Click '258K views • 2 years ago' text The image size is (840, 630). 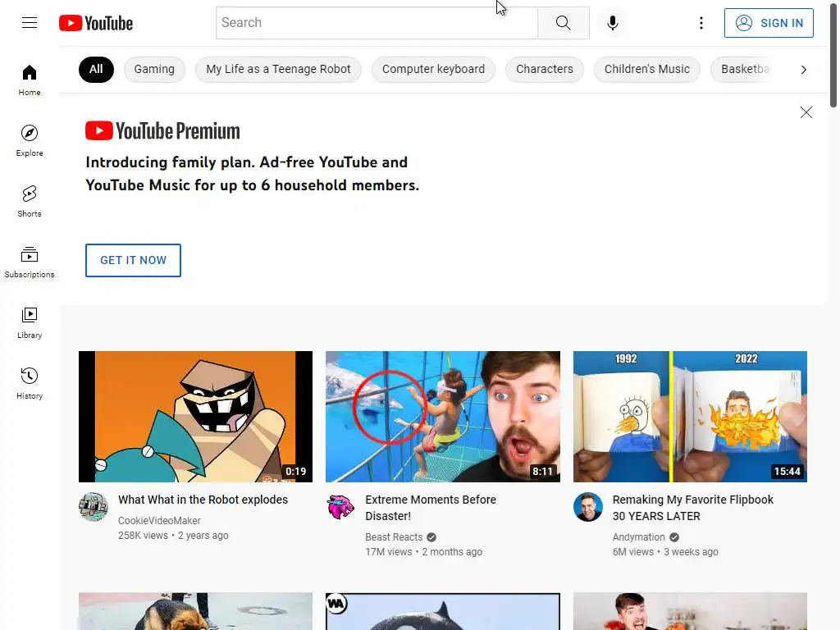pyautogui.click(x=173, y=535)
